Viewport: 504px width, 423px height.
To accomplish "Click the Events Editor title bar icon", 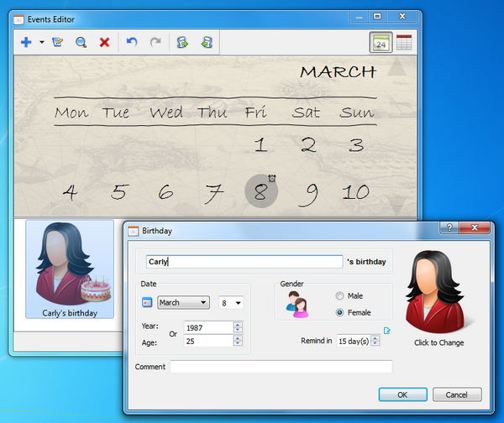I will pos(18,20).
